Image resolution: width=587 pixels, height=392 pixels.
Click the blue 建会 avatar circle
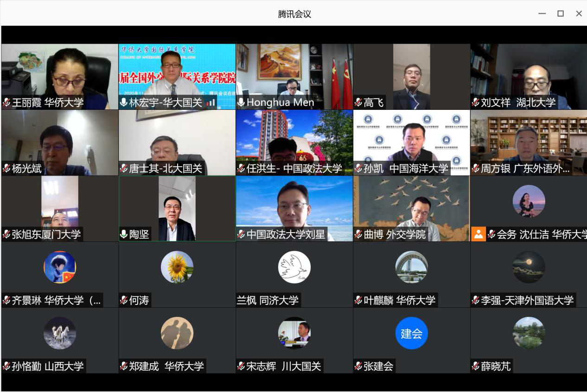(x=412, y=333)
